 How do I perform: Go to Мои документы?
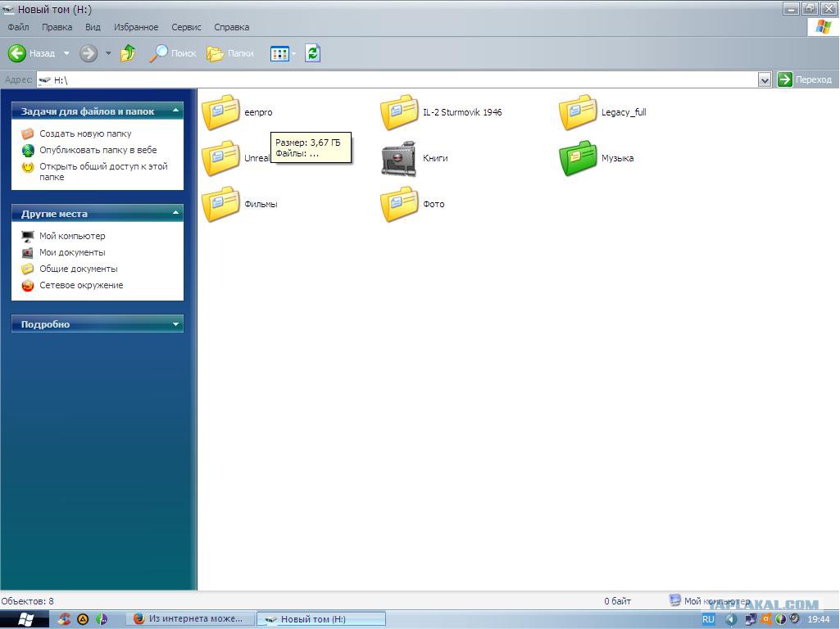[x=72, y=252]
